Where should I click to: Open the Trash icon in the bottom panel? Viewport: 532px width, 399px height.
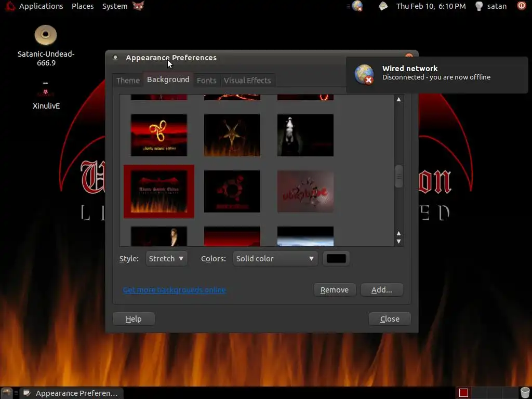point(525,393)
